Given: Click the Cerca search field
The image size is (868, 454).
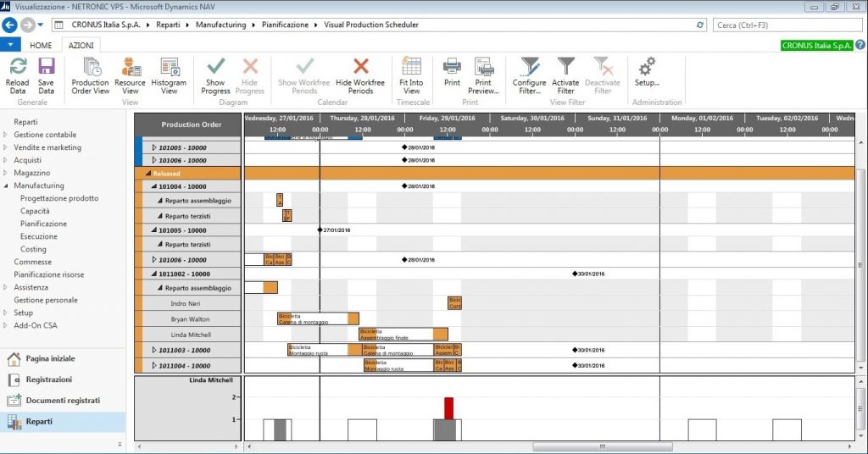Looking at the screenshot, I should (787, 25).
